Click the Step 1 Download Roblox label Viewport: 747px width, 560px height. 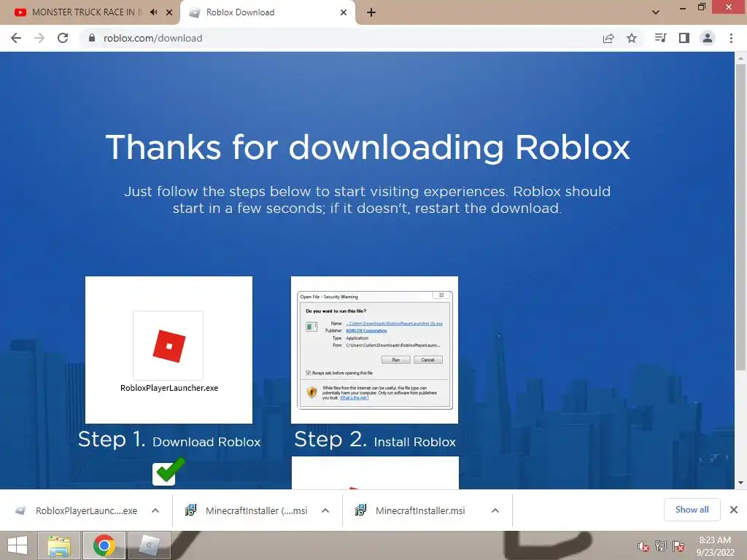169,440
